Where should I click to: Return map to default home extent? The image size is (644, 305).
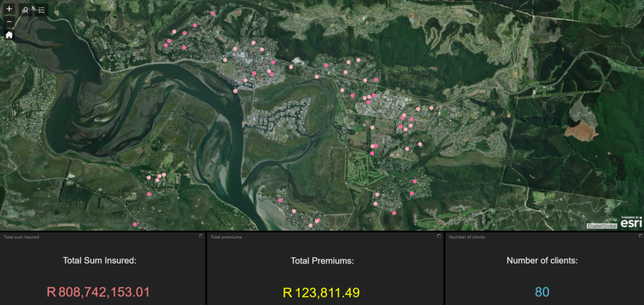pos(9,35)
